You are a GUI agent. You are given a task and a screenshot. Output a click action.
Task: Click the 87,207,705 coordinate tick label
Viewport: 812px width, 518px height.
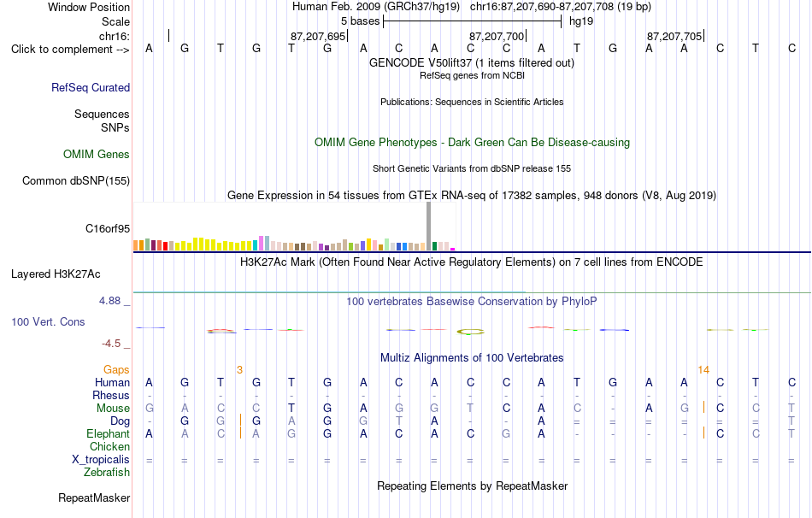click(674, 36)
